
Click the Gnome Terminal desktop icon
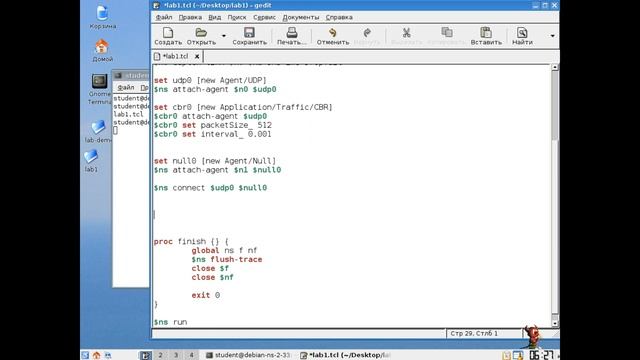pyautogui.click(x=99, y=81)
